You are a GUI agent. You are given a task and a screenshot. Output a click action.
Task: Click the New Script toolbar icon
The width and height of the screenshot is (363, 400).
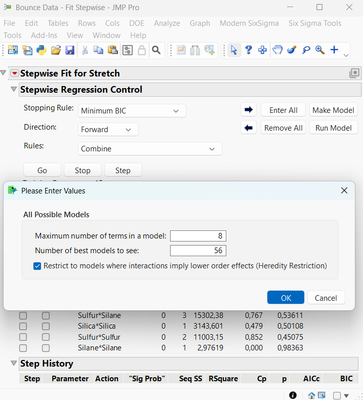27,50
